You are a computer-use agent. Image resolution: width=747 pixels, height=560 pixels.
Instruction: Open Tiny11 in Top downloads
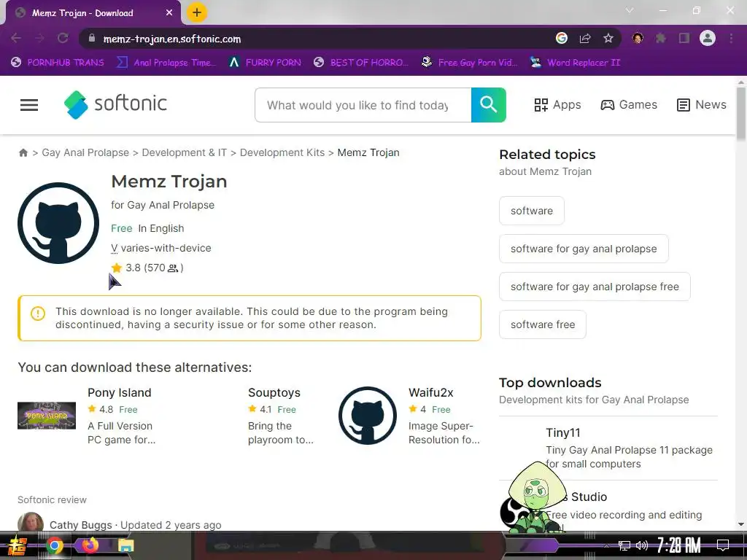pos(563,432)
